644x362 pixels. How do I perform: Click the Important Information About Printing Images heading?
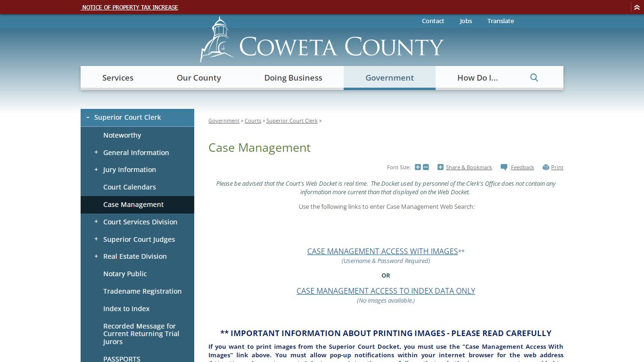click(386, 333)
